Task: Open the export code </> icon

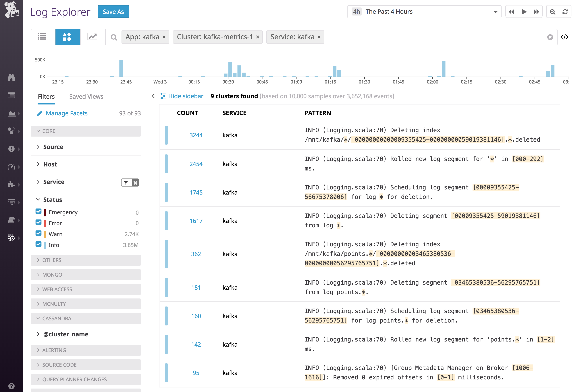Action: [565, 37]
